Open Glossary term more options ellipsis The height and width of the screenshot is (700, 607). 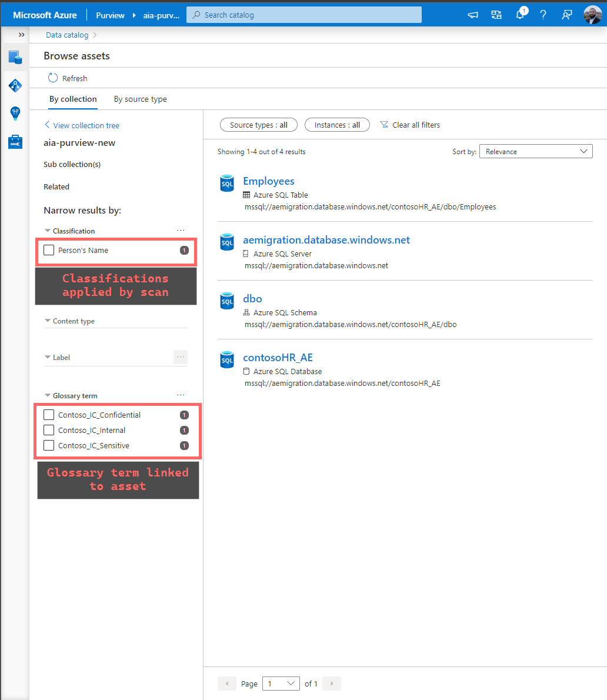181,395
